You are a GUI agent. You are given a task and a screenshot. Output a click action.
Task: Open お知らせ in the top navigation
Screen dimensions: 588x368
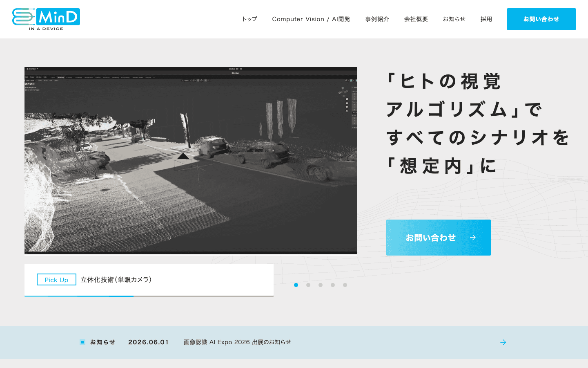[x=454, y=19]
